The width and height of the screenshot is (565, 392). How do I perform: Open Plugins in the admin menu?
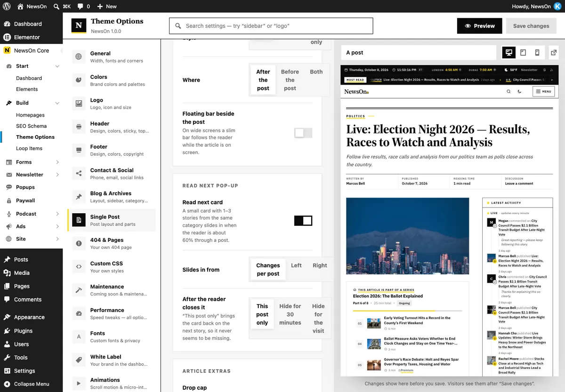click(x=31, y=331)
